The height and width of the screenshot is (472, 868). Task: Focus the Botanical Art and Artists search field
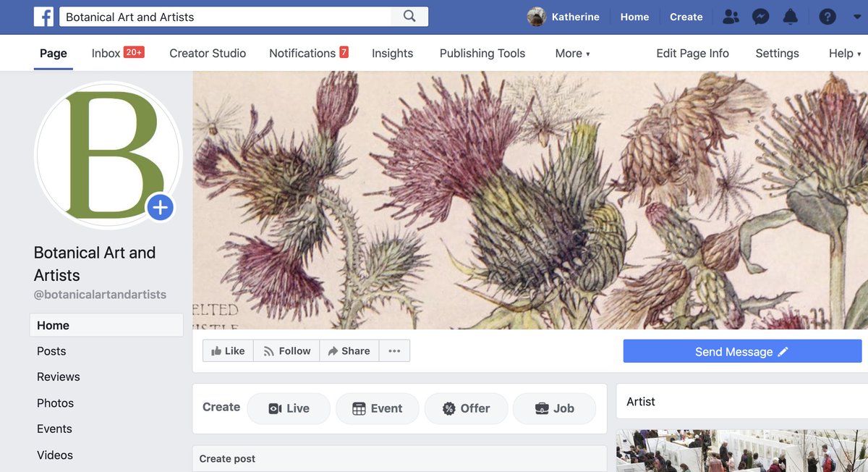(224, 17)
